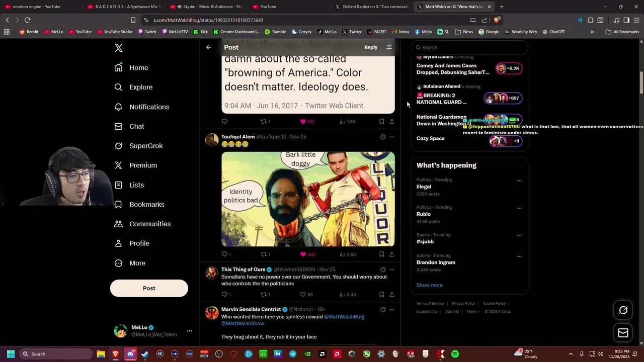Screen dimensions: 644x362
Task: Open more options for Illegal trend
Action: (x=519, y=181)
